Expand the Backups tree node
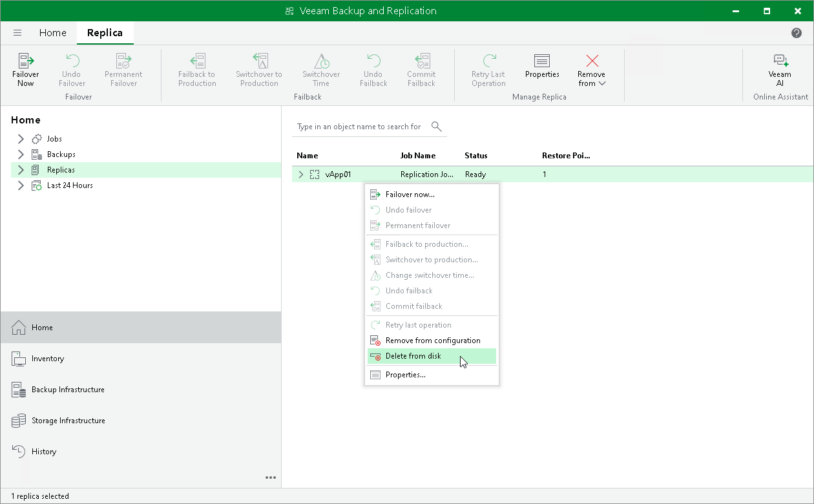This screenshot has height=504, width=814. pyautogui.click(x=21, y=154)
